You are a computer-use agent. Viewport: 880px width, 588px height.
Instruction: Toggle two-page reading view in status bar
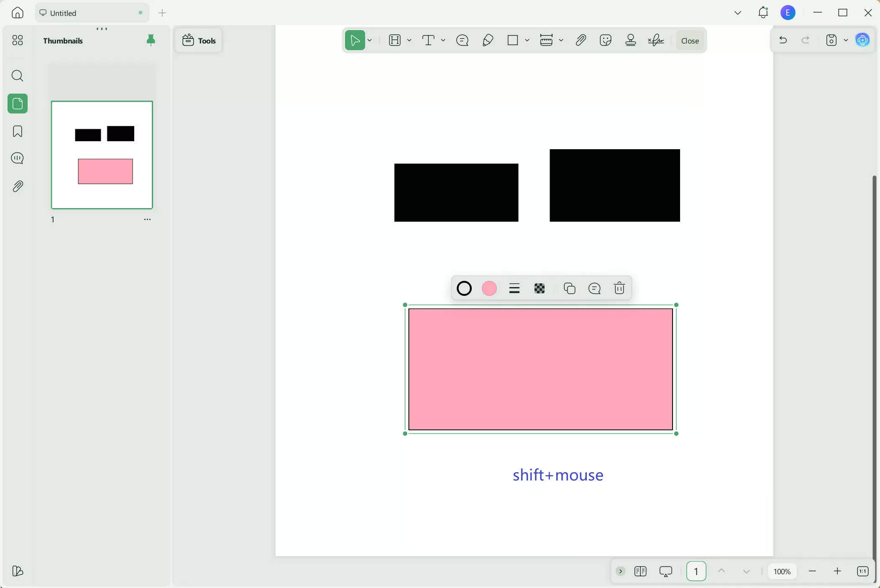coord(641,571)
